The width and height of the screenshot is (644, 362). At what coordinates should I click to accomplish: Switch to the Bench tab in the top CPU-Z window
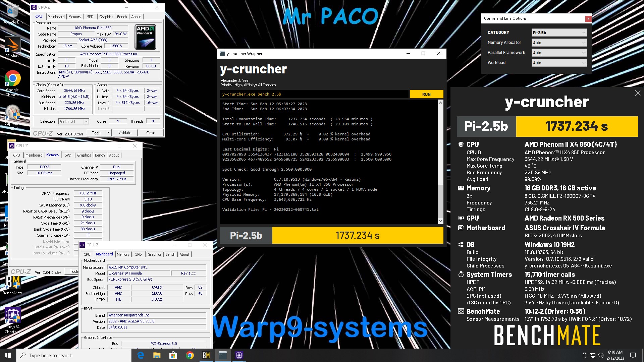[122, 17]
